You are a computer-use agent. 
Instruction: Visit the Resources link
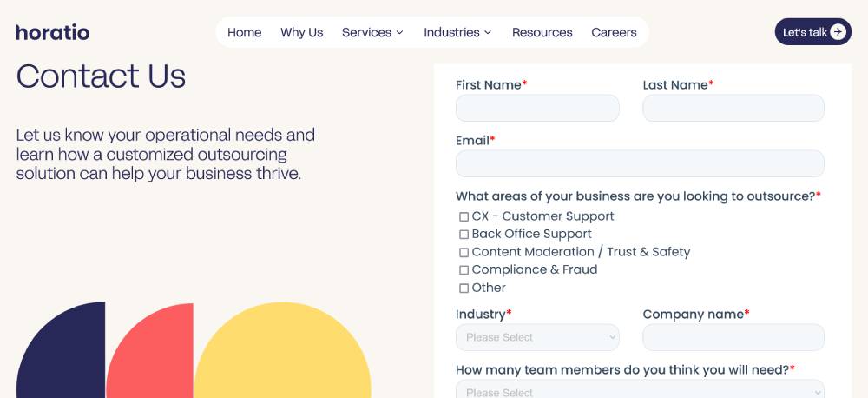(542, 32)
